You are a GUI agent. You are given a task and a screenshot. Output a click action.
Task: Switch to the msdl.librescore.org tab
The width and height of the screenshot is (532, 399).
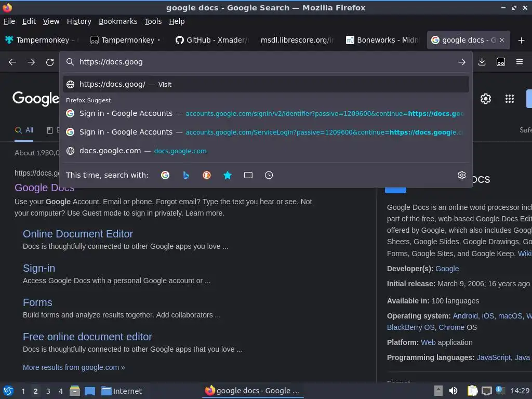click(x=297, y=40)
